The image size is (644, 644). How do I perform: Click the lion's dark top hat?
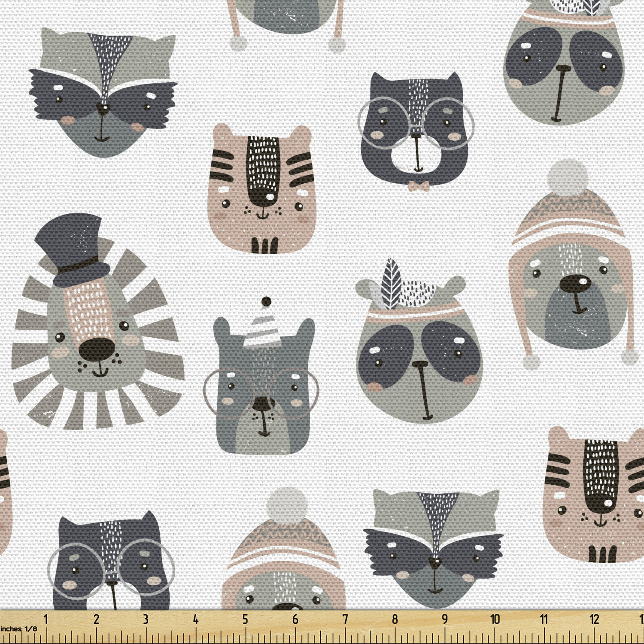(x=72, y=249)
